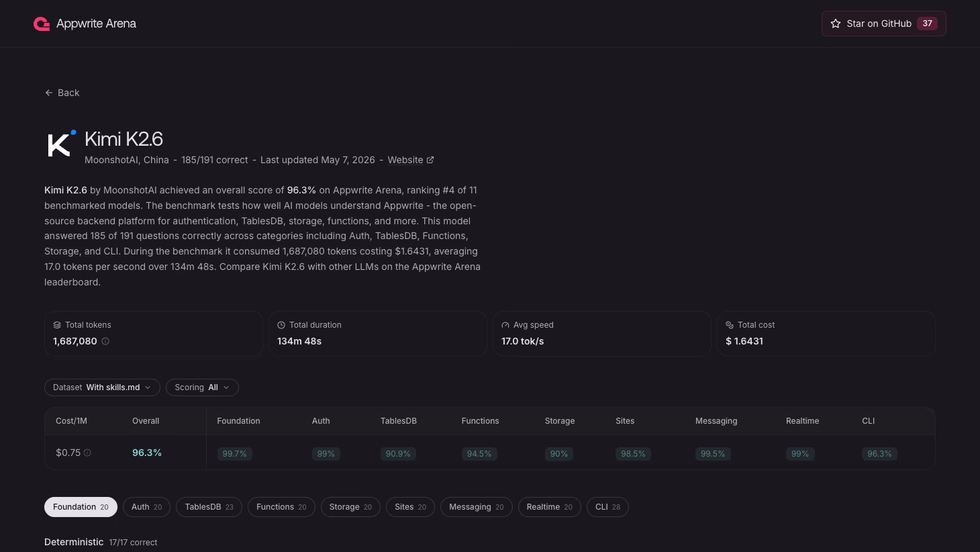This screenshot has height=552, width=980.
Task: Click the Last updated May 7, 2026 text
Action: [317, 160]
